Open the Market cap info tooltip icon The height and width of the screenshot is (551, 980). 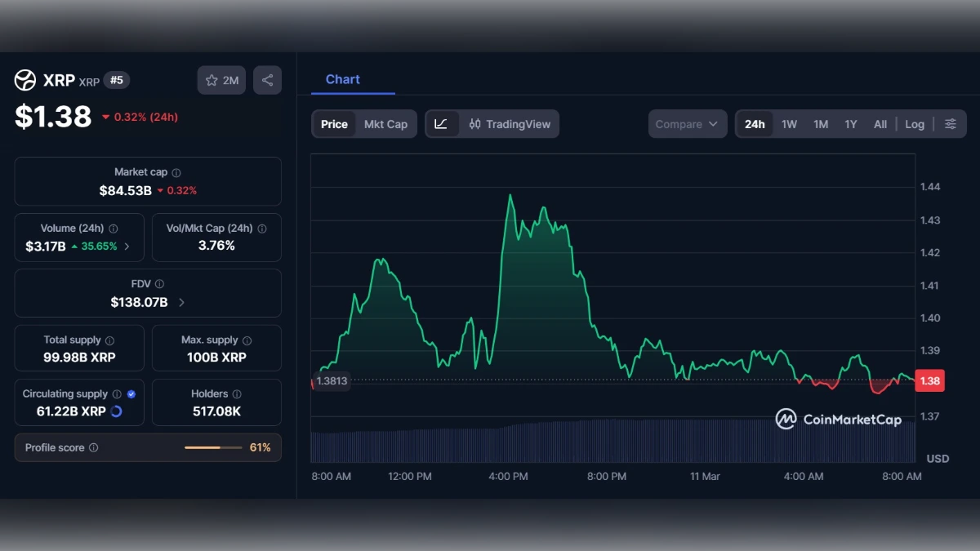click(176, 171)
